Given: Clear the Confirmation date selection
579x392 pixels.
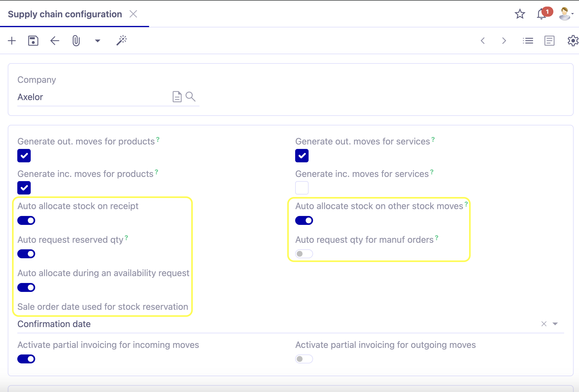Looking at the screenshot, I should [544, 324].
